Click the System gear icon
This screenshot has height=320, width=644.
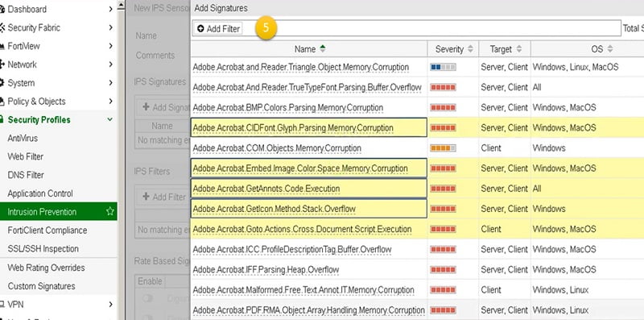[x=2, y=83]
